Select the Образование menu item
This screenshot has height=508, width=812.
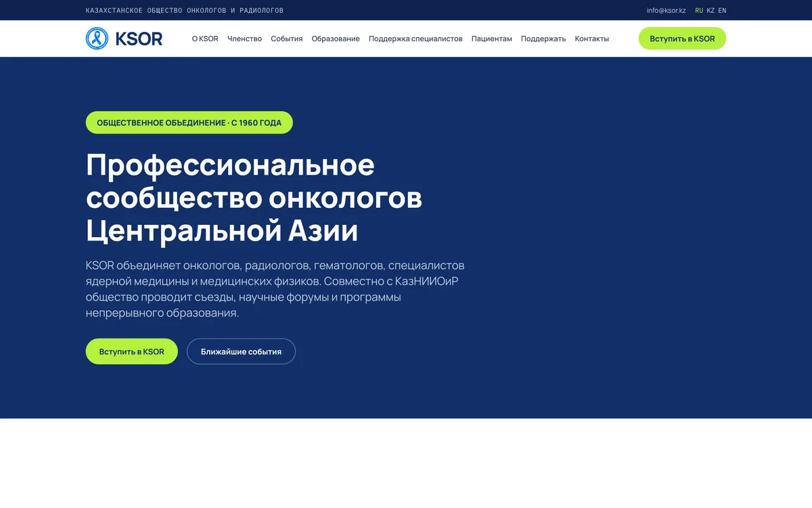pos(336,39)
